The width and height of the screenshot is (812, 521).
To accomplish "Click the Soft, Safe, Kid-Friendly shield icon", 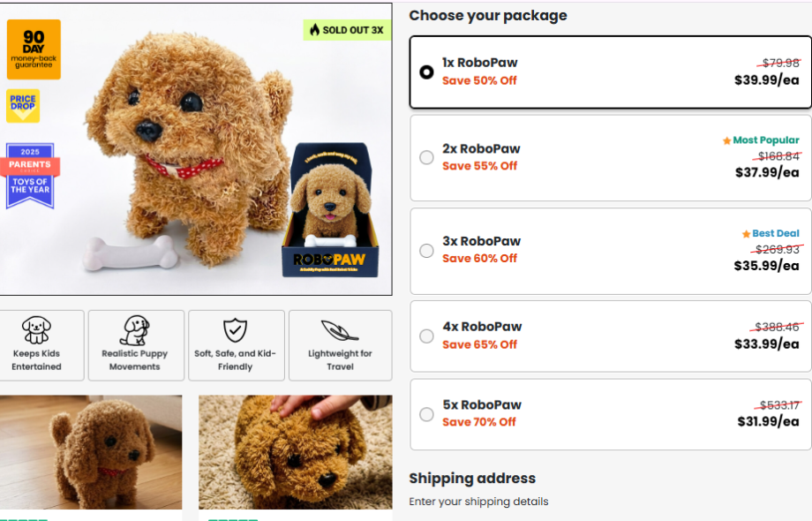I will coord(235,331).
